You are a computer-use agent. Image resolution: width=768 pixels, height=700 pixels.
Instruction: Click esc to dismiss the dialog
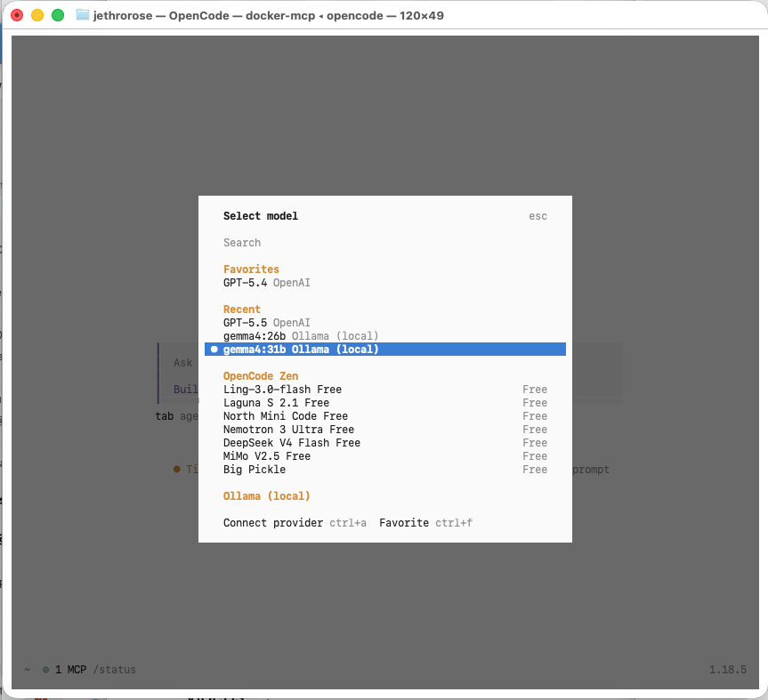(x=538, y=216)
